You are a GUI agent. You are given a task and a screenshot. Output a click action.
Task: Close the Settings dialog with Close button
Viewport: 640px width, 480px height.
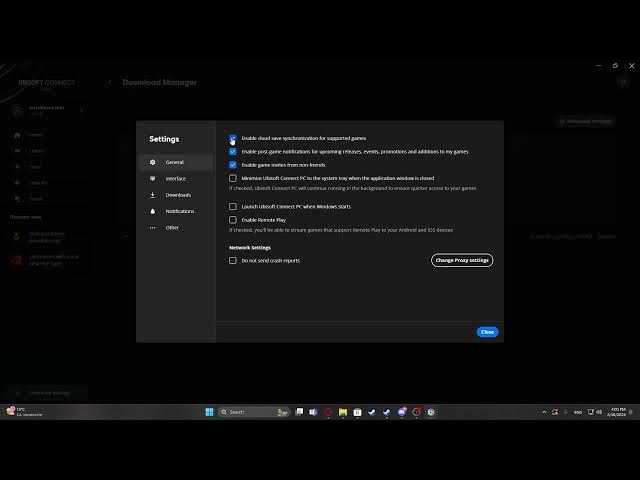click(487, 332)
